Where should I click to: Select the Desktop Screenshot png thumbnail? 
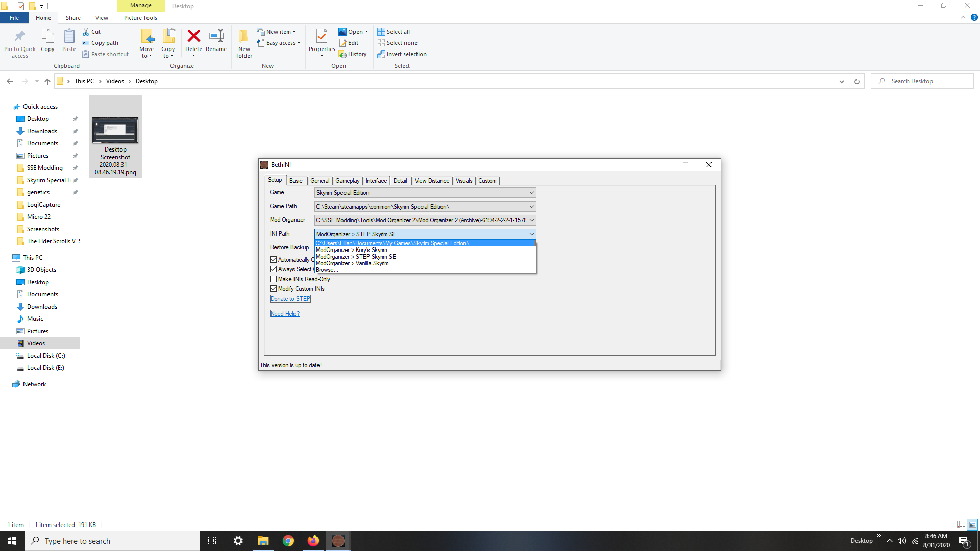pos(115,136)
